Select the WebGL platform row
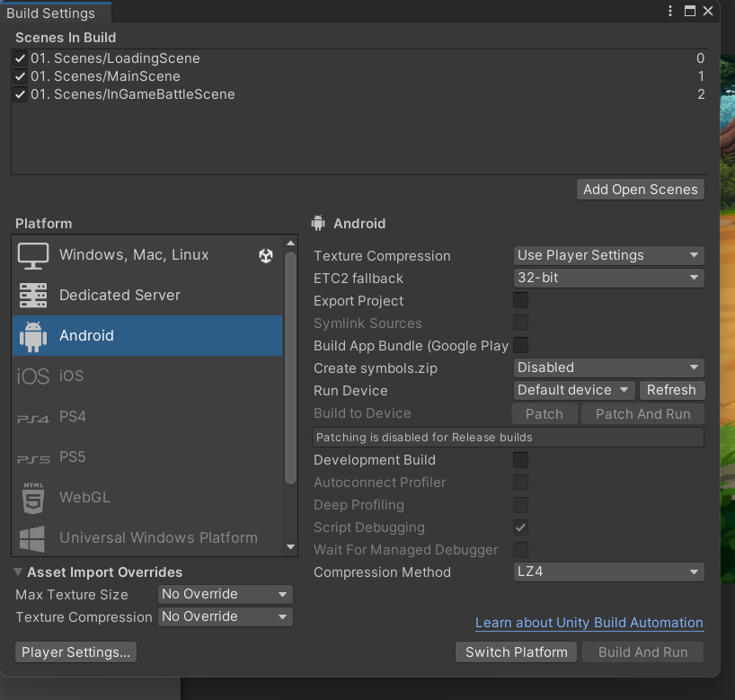This screenshot has width=735, height=700. 147,497
